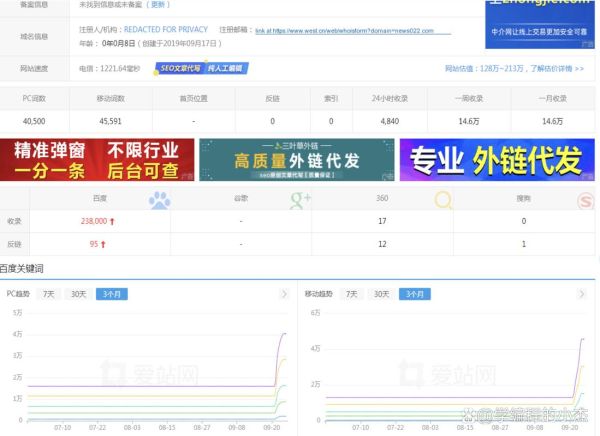Screen dimensions: 600x436
Task: Click the 更新 link in 备案信息 row
Action: click(x=158, y=5)
